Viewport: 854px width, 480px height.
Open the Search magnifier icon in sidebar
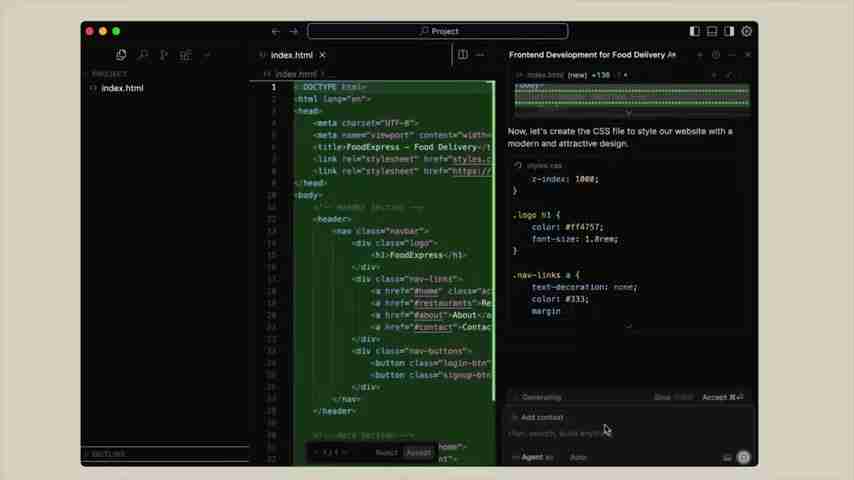click(x=143, y=55)
